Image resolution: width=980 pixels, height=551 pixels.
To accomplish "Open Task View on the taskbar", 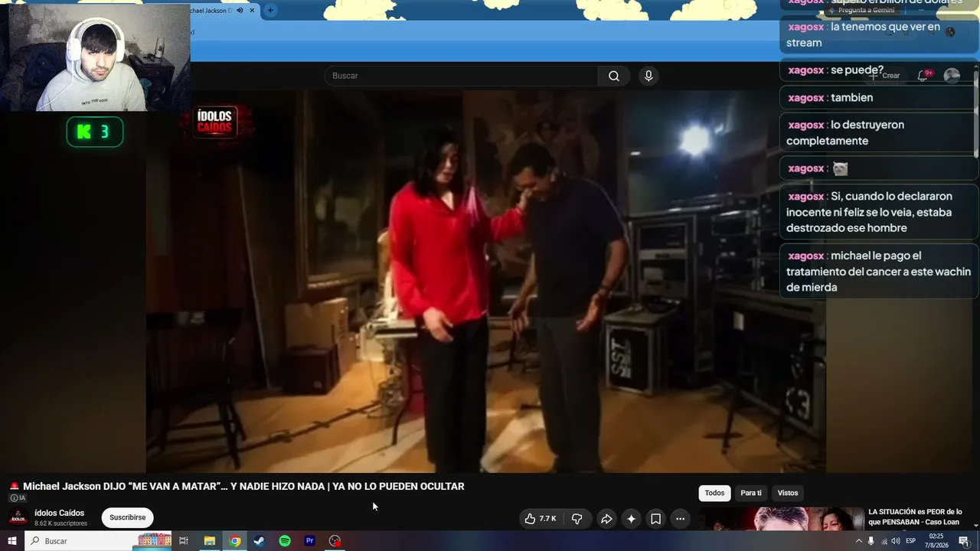I will [184, 541].
